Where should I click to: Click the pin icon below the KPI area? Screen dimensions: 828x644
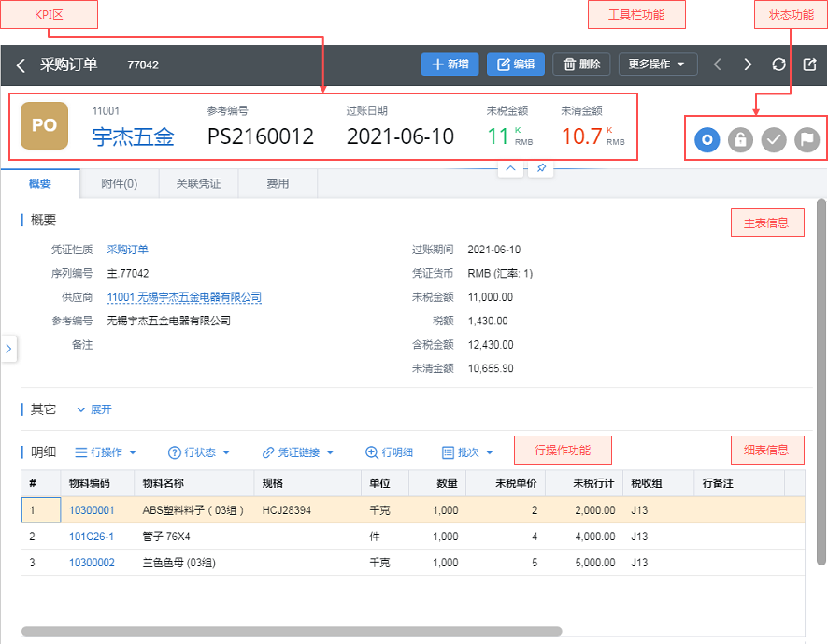pyautogui.click(x=542, y=168)
